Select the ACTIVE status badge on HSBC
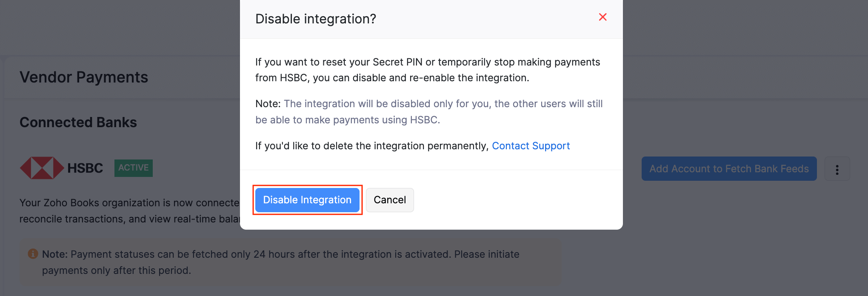Screen dimensions: 868x296 pos(133,168)
